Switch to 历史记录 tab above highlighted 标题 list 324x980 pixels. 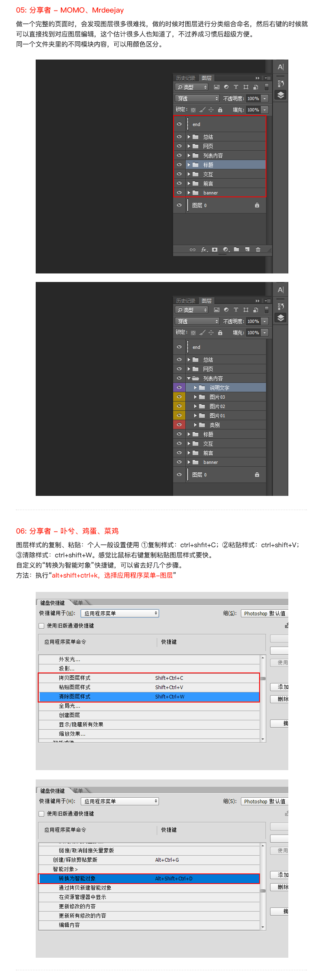[x=186, y=78]
